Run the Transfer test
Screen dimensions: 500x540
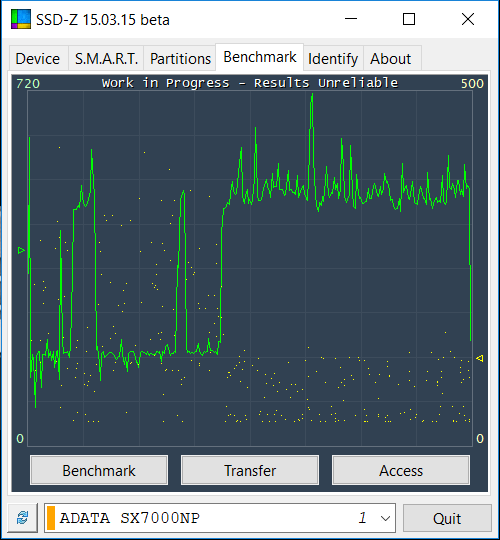(x=250, y=470)
